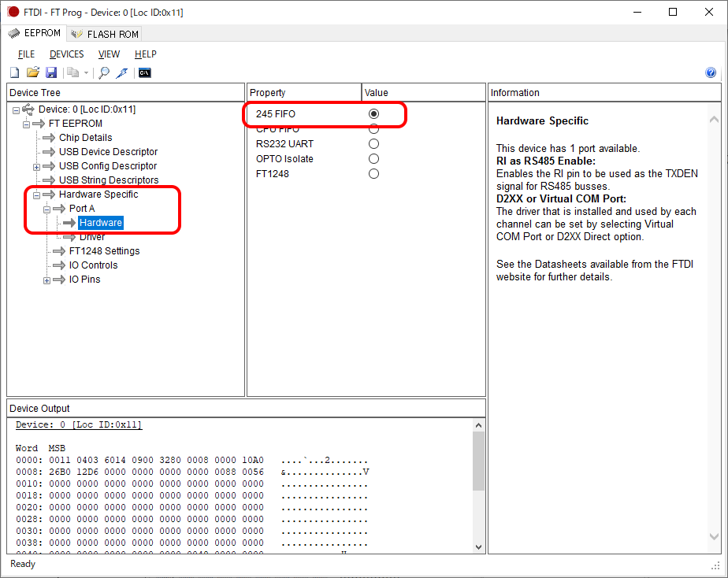
Task: Click the copy dropdown arrow in toolbar
Action: pyautogui.click(x=86, y=73)
